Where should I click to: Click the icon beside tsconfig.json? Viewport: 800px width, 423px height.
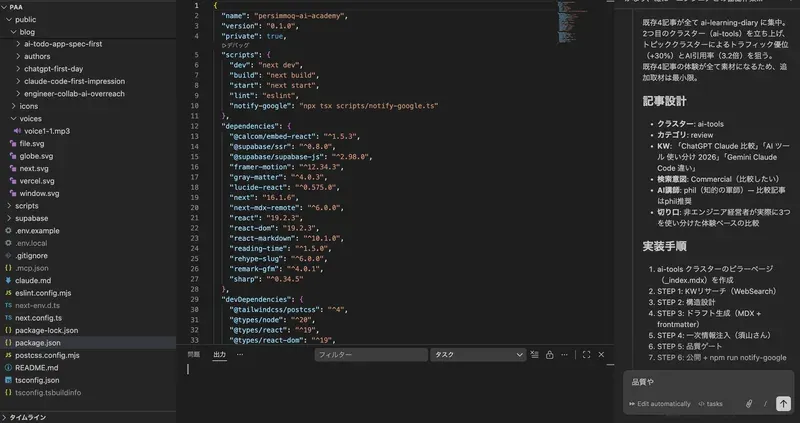click(x=8, y=380)
